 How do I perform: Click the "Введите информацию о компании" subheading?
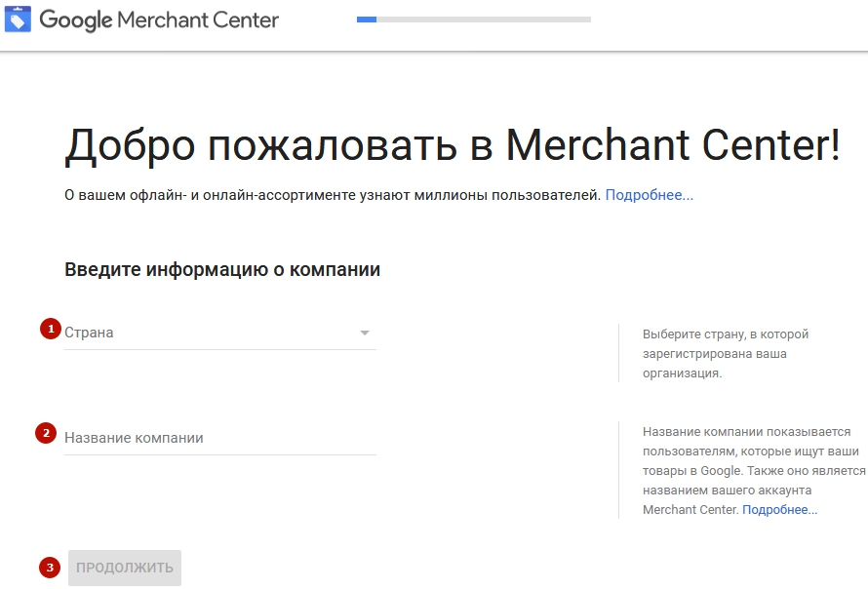point(222,270)
